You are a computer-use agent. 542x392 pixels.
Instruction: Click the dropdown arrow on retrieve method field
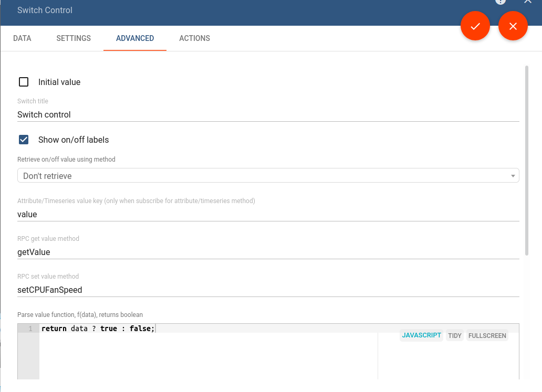[x=513, y=175]
